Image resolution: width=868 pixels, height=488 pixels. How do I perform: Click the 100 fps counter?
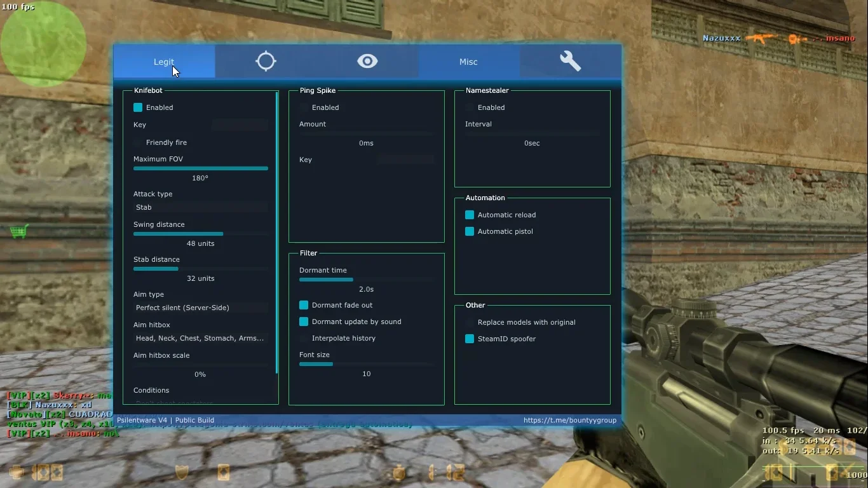point(18,6)
